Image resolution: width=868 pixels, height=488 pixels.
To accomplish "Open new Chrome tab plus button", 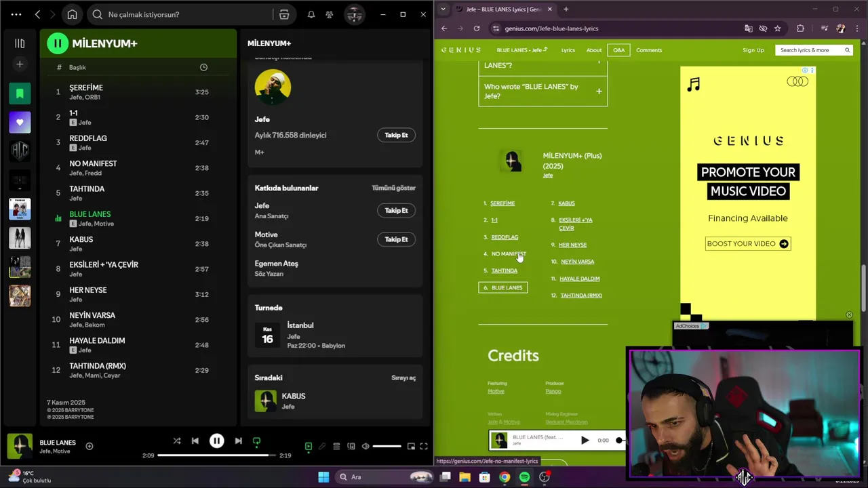I will click(x=566, y=9).
